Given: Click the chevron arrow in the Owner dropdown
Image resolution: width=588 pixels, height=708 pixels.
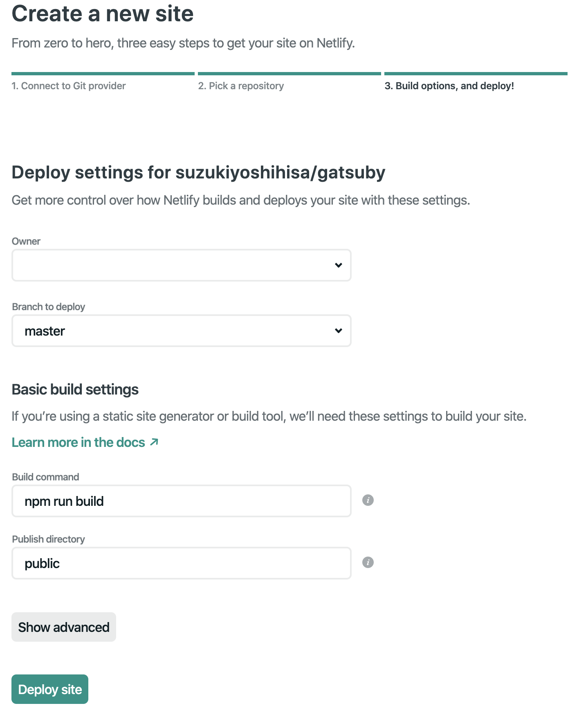Looking at the screenshot, I should [339, 265].
